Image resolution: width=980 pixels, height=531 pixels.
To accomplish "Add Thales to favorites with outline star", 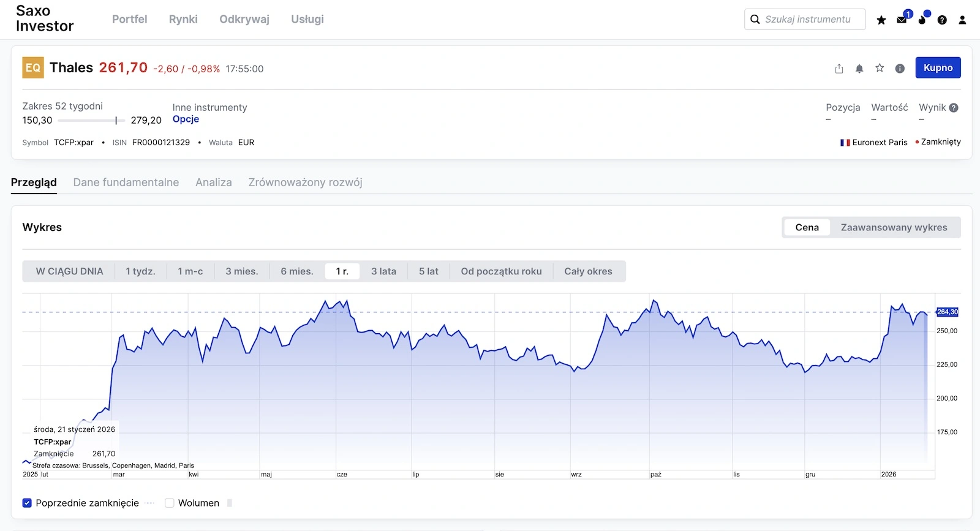I will click(880, 68).
